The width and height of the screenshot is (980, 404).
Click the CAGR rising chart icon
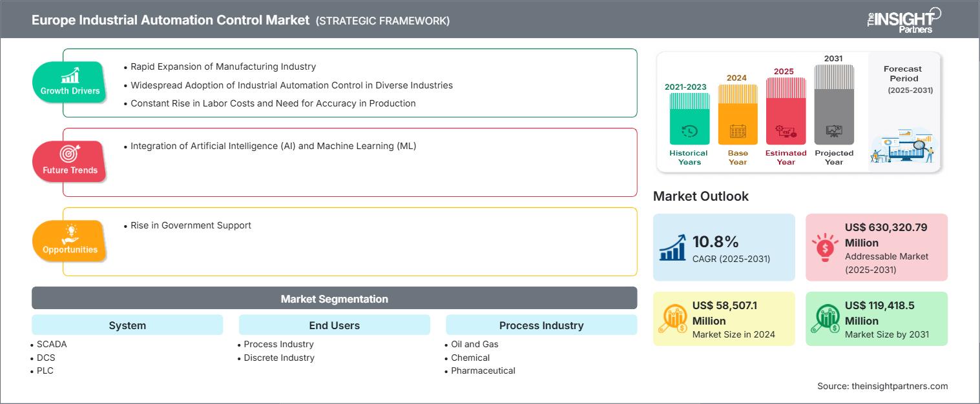[673, 247]
